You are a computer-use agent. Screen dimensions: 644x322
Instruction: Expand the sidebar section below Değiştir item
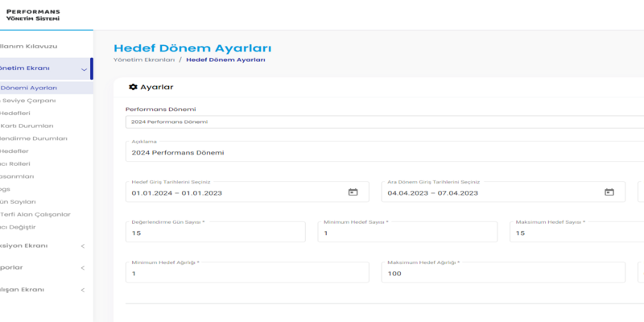[x=82, y=246]
